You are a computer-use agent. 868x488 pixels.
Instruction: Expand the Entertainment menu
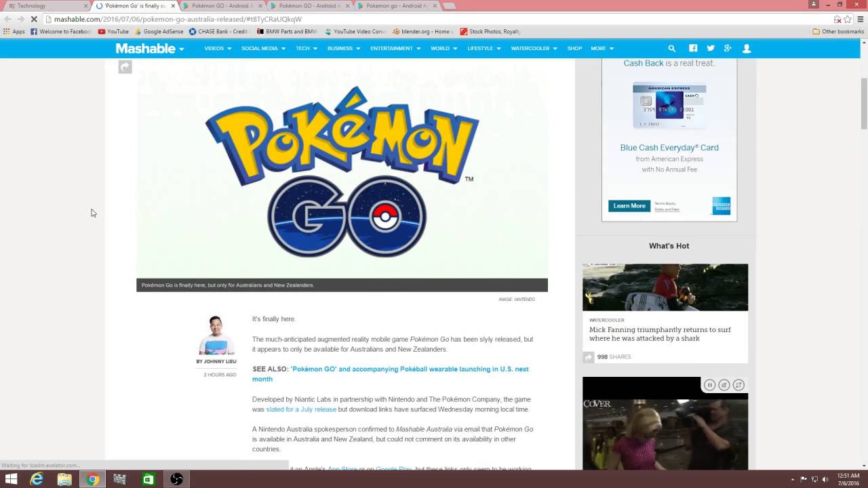tap(395, 49)
